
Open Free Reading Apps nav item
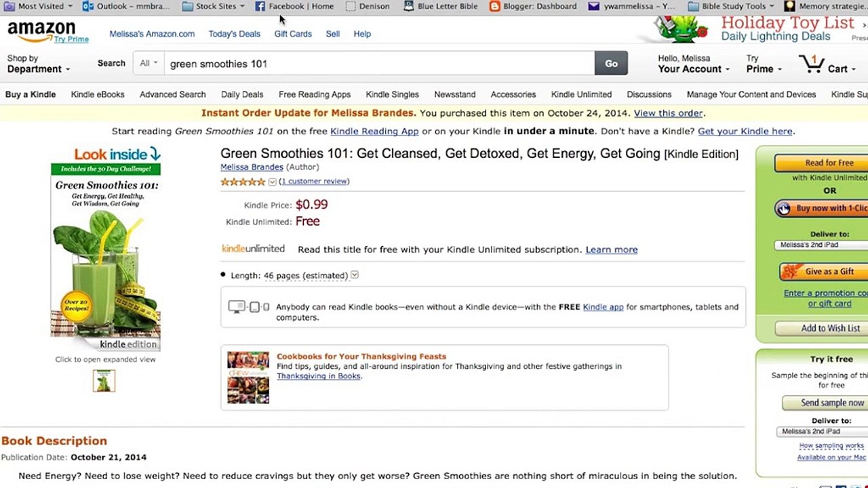(315, 94)
